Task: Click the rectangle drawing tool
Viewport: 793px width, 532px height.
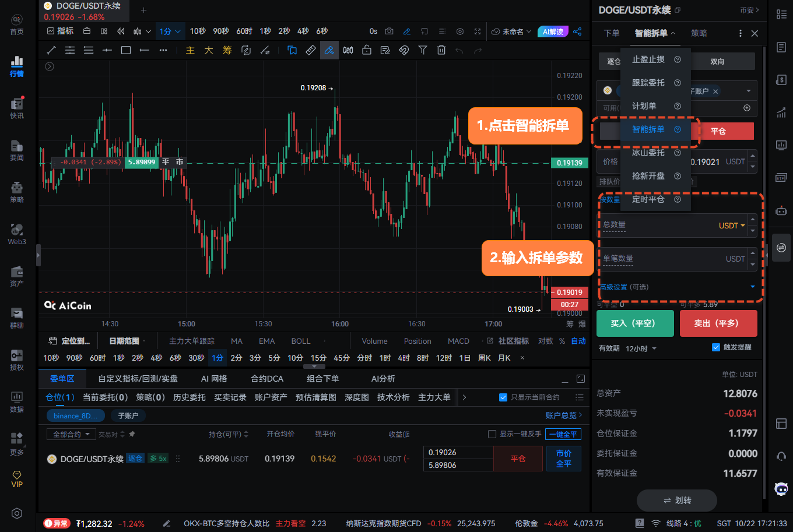Action: [126, 50]
